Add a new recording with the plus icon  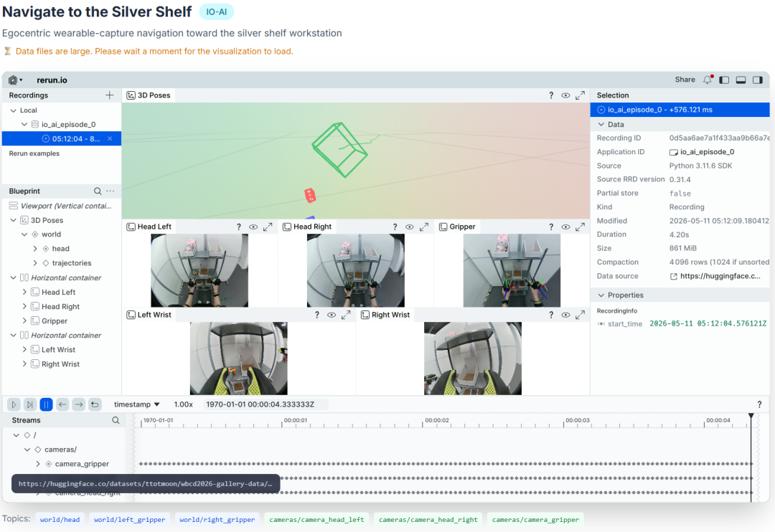click(x=110, y=95)
